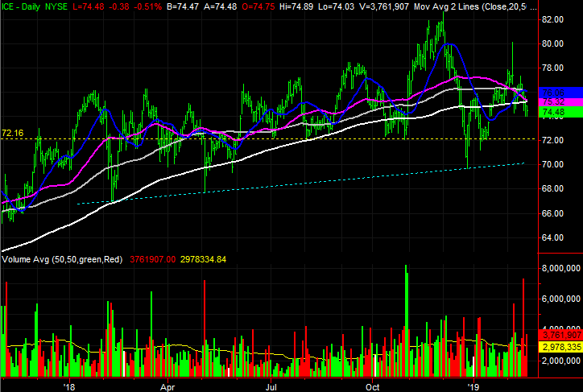
Task: Click the 70.00 price axis label
Action: [553, 164]
